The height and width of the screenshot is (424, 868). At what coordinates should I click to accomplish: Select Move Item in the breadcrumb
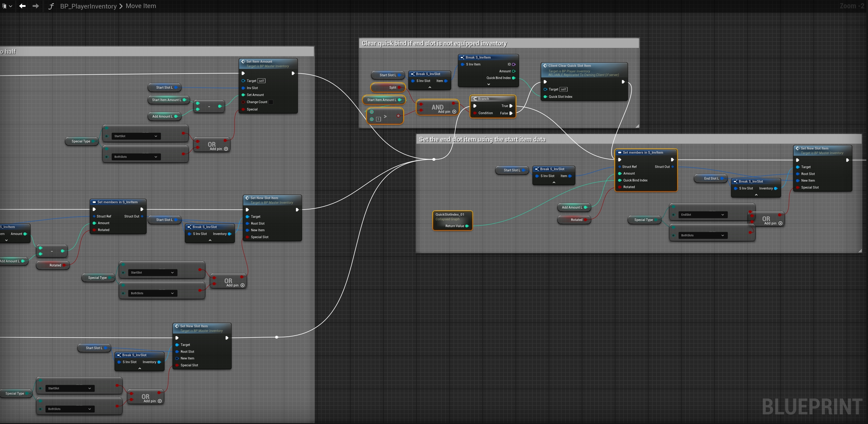coord(140,6)
